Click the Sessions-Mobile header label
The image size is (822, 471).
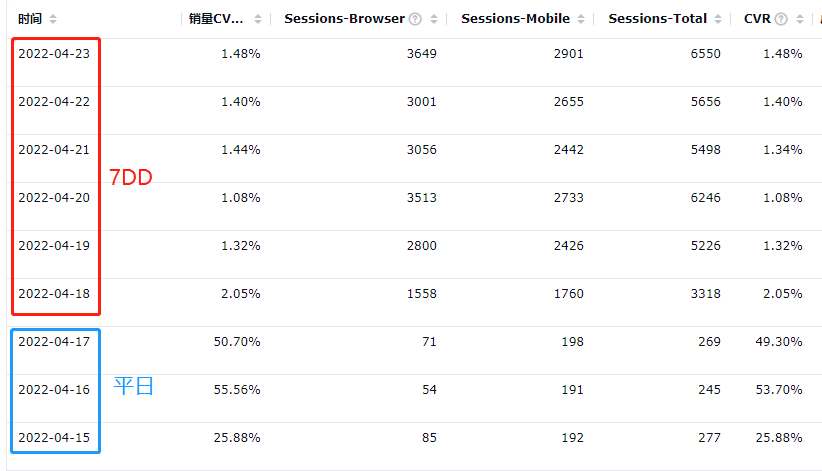[x=515, y=19]
